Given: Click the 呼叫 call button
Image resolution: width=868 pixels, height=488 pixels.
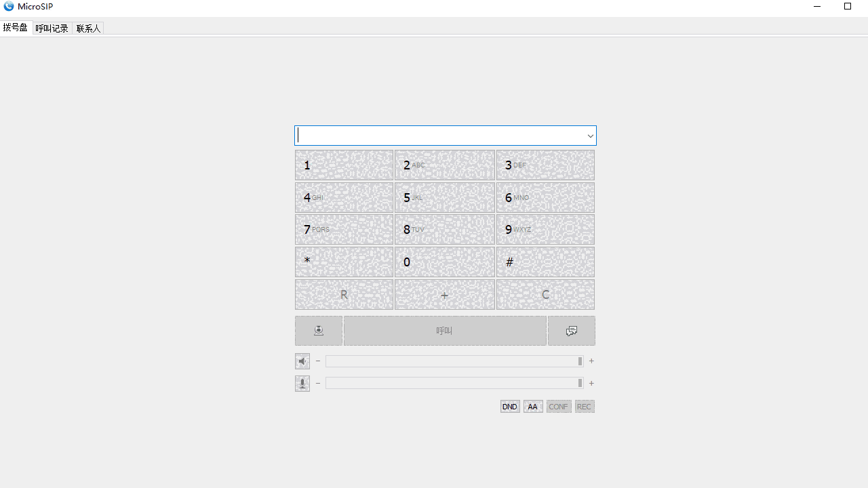Looking at the screenshot, I should click(445, 331).
